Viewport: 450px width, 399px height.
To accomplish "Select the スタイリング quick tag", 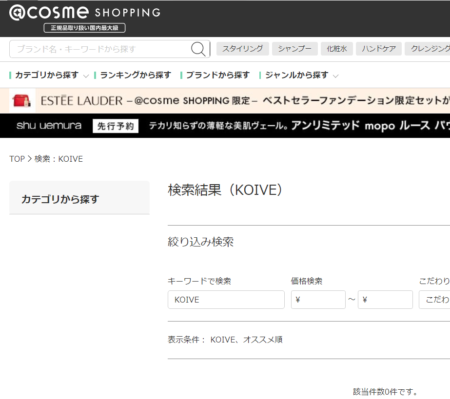I will tap(242, 49).
